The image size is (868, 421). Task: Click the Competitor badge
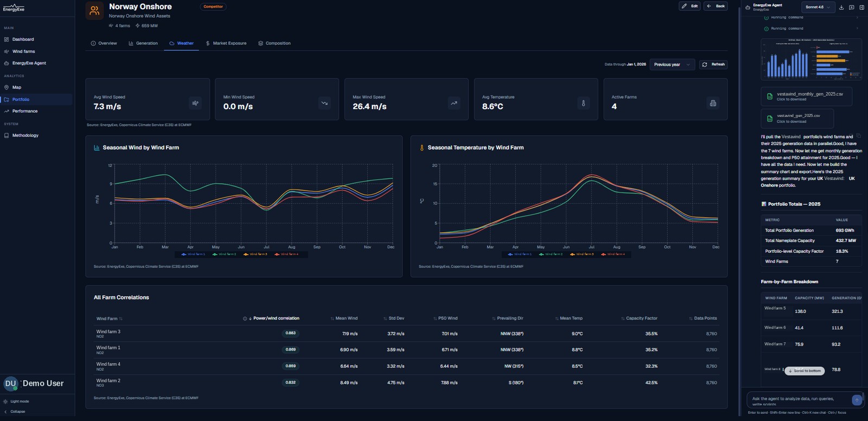click(x=213, y=7)
